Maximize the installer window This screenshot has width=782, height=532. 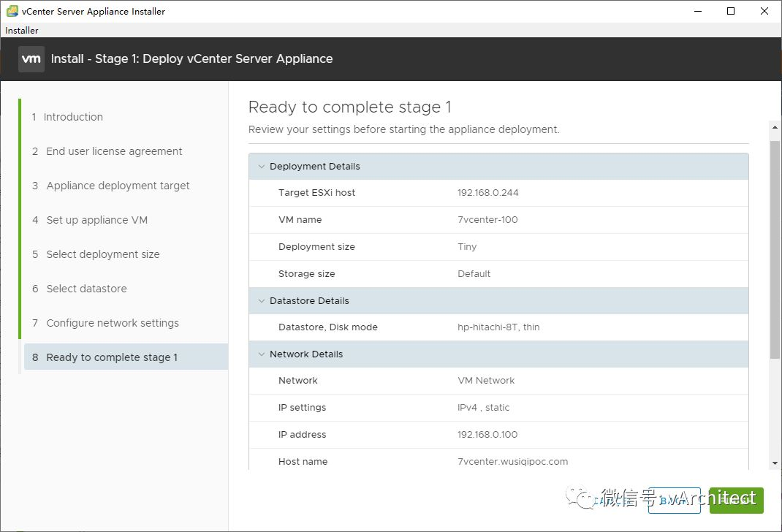pyautogui.click(x=731, y=11)
